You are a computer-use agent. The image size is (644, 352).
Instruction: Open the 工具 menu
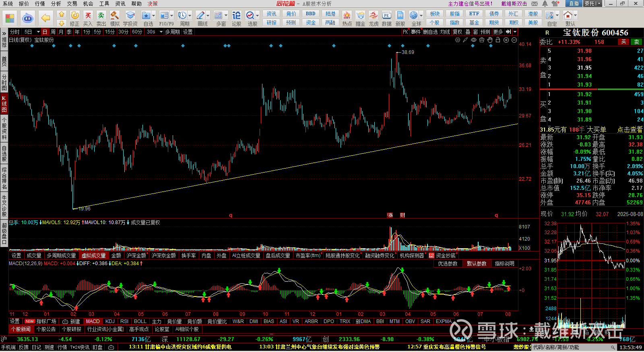point(104,4)
